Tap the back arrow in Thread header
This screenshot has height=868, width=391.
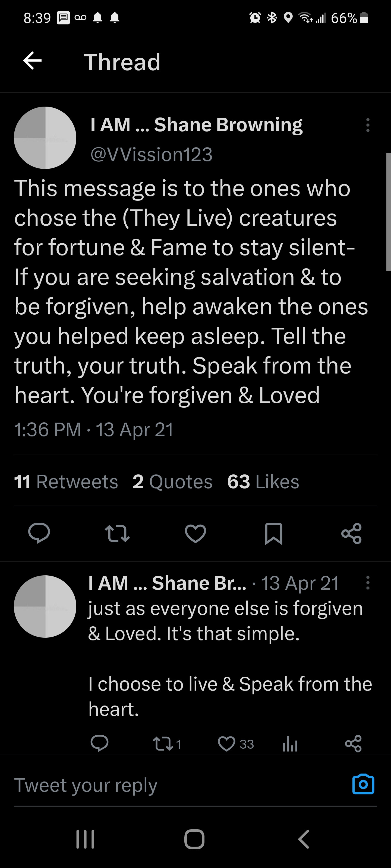click(32, 61)
